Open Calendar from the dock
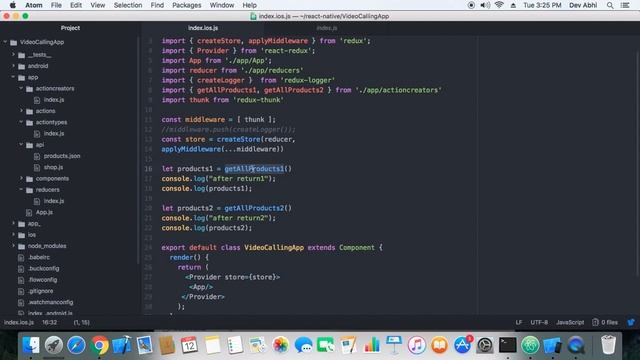 click(189, 345)
